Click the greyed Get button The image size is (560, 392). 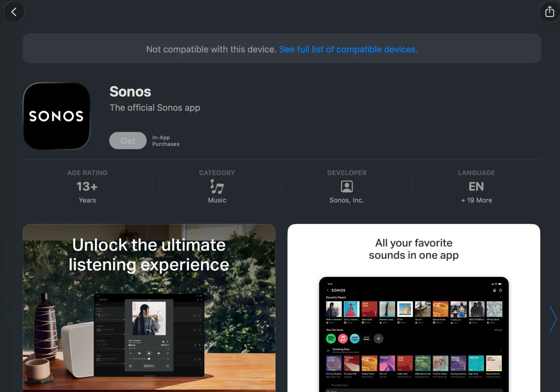point(128,141)
